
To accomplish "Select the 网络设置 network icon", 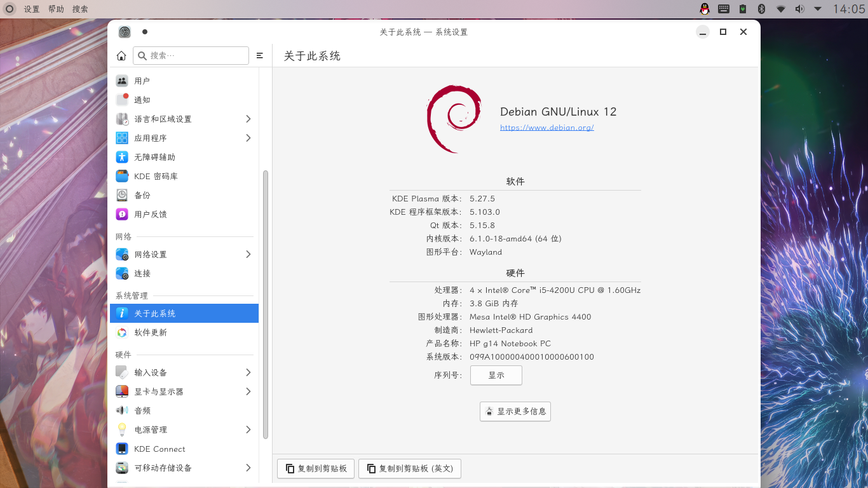I will point(122,254).
